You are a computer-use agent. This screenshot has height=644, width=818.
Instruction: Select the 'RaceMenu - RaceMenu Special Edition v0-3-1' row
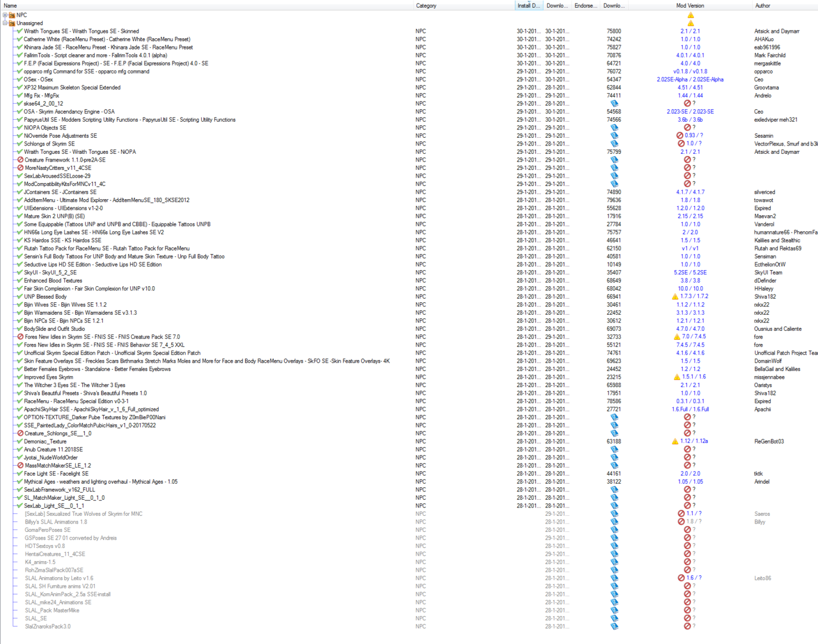(x=409, y=401)
